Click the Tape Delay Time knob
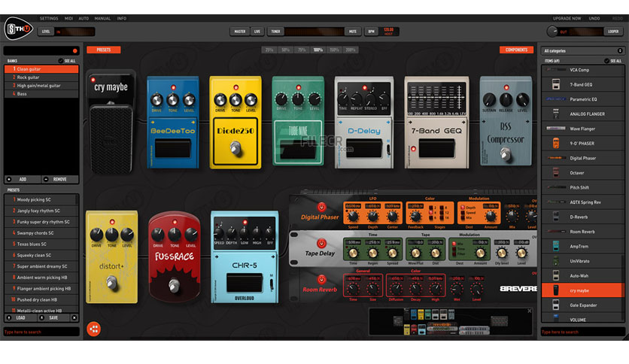Screen dimensions: 629x364 [x=353, y=253]
